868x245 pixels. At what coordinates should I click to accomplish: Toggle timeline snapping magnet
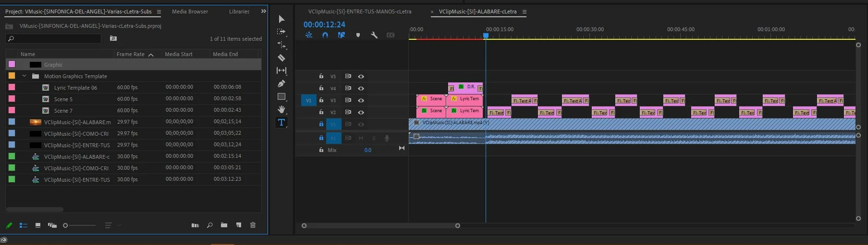pyautogui.click(x=325, y=35)
